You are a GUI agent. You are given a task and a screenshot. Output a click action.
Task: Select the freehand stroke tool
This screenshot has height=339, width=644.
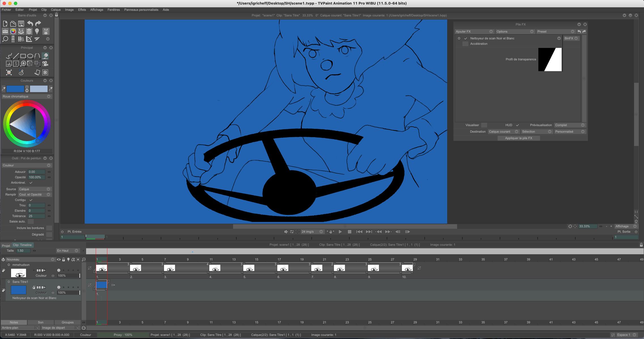point(9,56)
